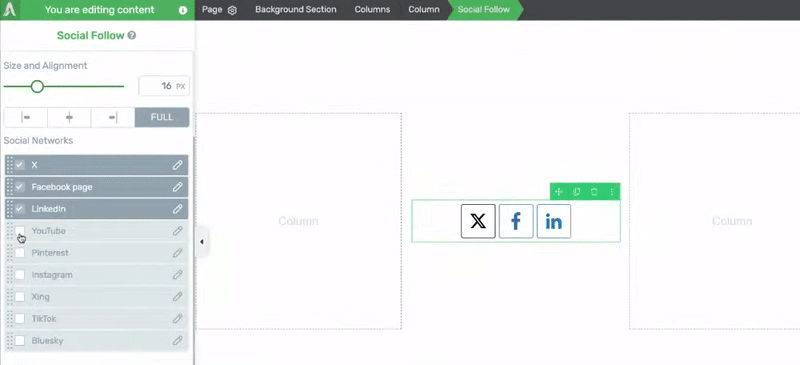Open Social Follow help question icon

tap(132, 35)
